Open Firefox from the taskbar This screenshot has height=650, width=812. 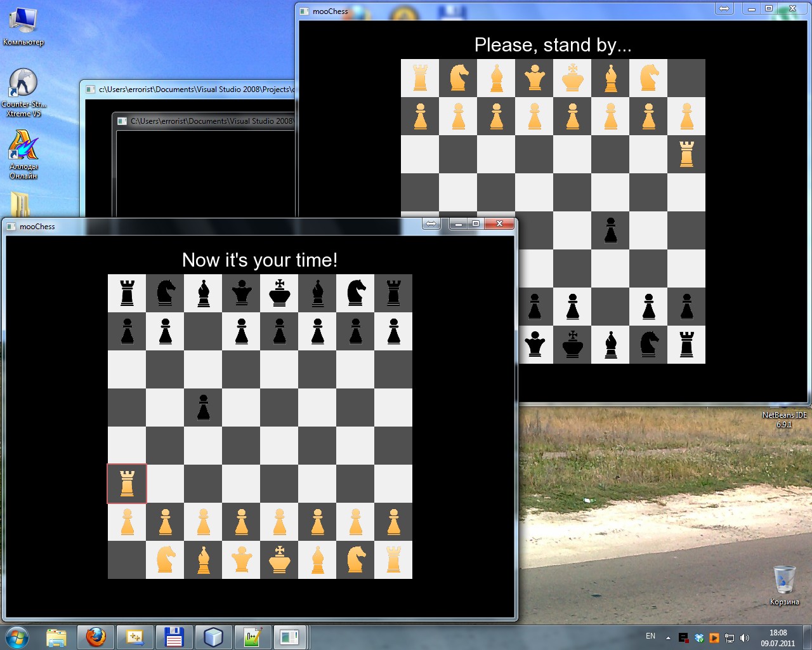pyautogui.click(x=96, y=637)
